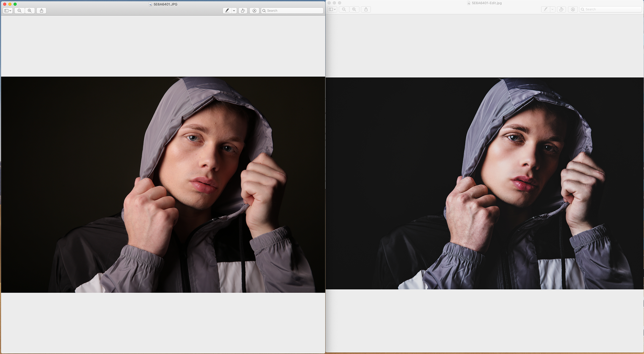The height and width of the screenshot is (354, 644).
Task: Select the Highlight pen tool in Edit.jpg window
Action: (545, 9)
